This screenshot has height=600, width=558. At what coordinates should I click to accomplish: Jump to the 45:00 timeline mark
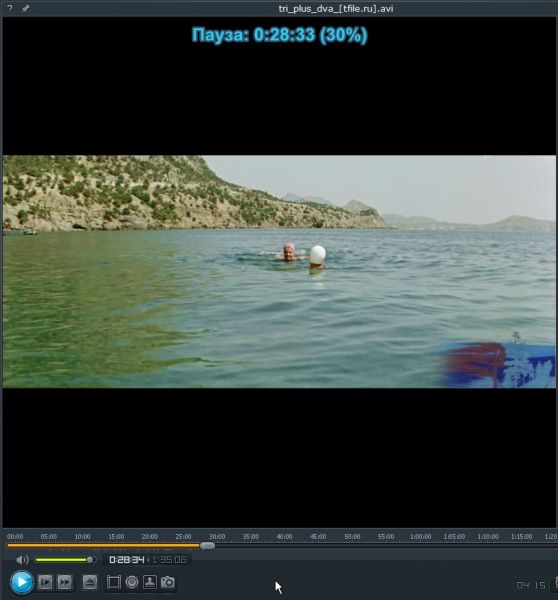point(318,536)
